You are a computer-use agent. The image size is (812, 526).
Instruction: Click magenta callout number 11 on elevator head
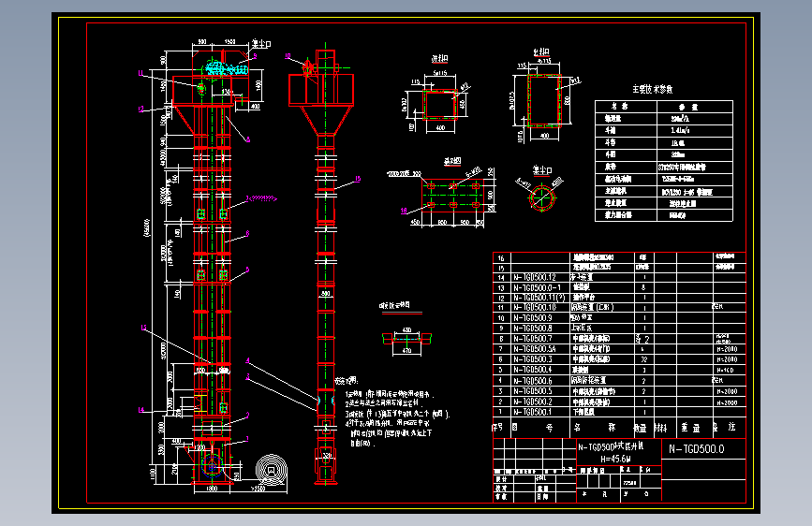(x=140, y=74)
